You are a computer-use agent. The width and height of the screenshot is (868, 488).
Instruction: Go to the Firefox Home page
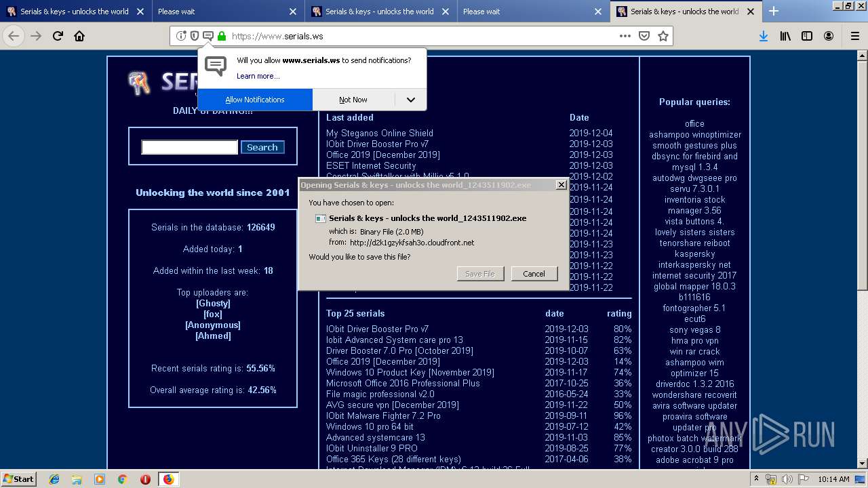click(79, 36)
